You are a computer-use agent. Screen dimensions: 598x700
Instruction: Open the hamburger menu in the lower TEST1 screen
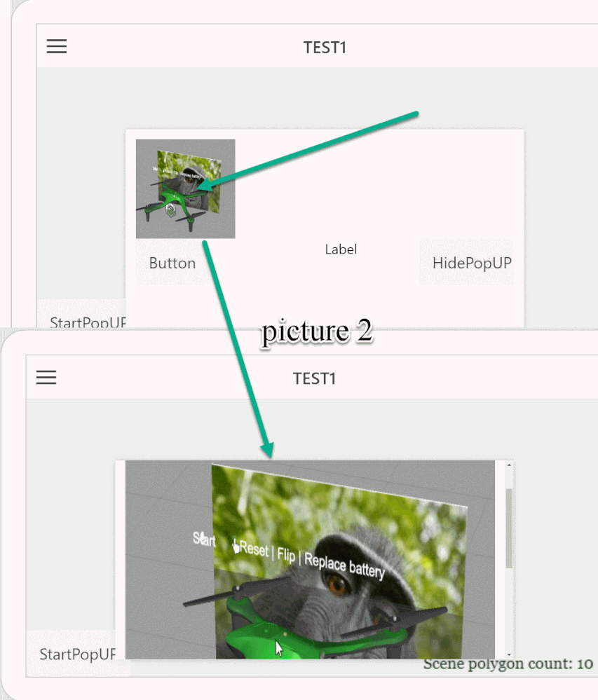coord(46,377)
